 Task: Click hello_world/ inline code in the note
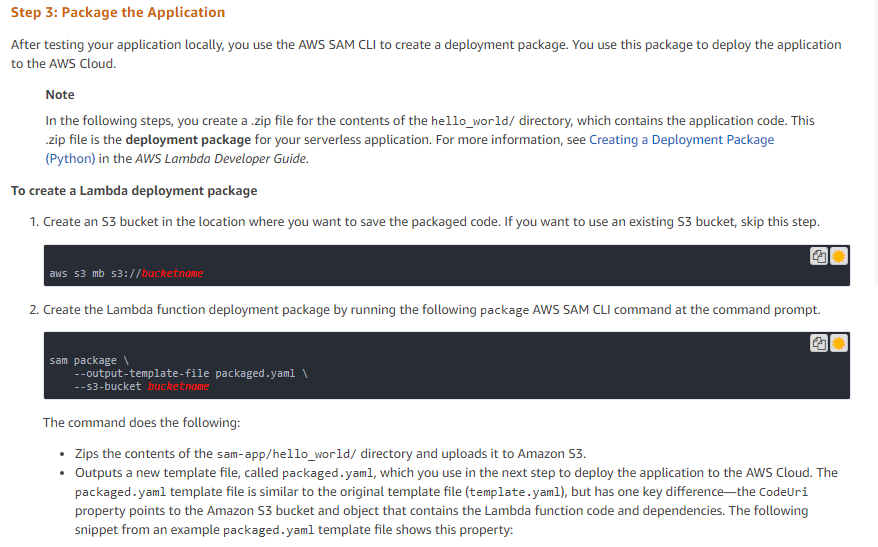(473, 121)
